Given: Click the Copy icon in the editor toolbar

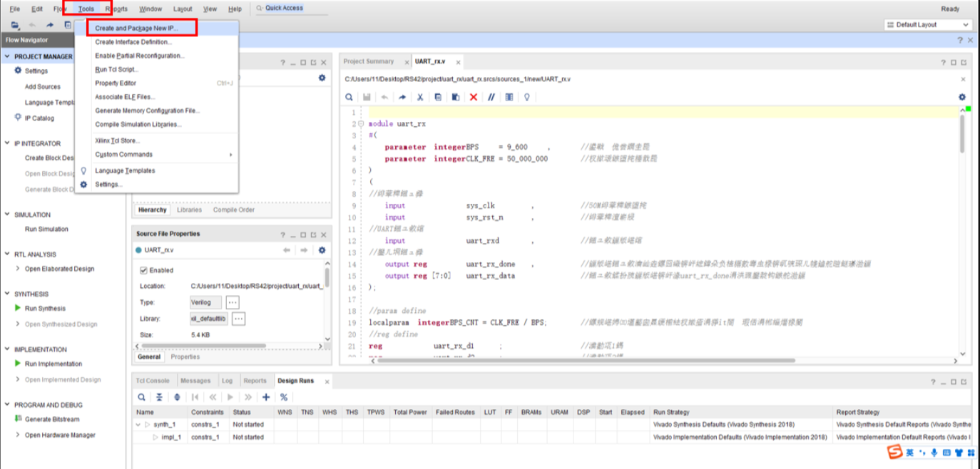Looking at the screenshot, I should [438, 97].
